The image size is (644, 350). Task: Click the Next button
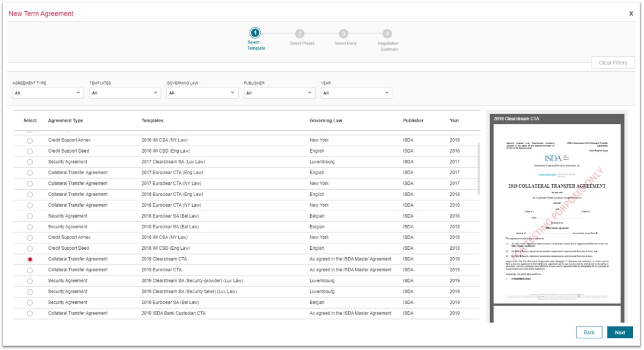620,332
